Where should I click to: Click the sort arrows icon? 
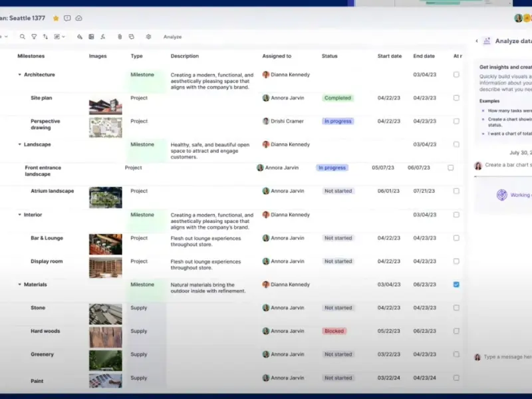tap(45, 37)
